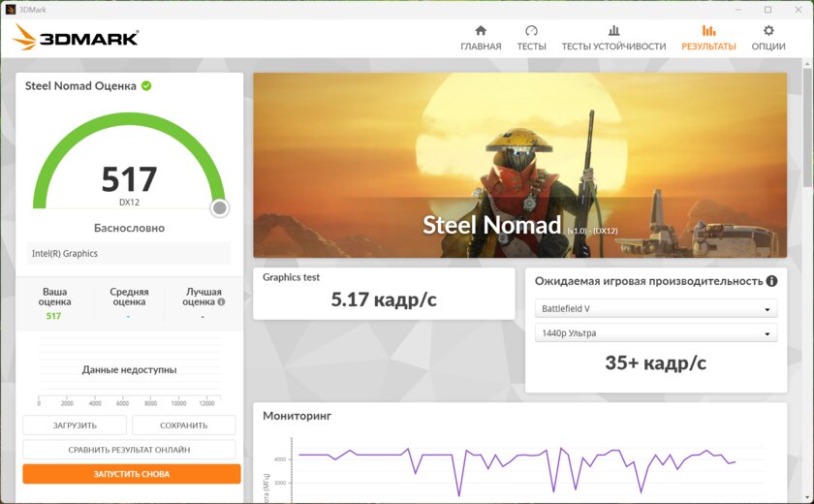
Task: Click info icon next to Лучшая оценка
Action: [221, 301]
